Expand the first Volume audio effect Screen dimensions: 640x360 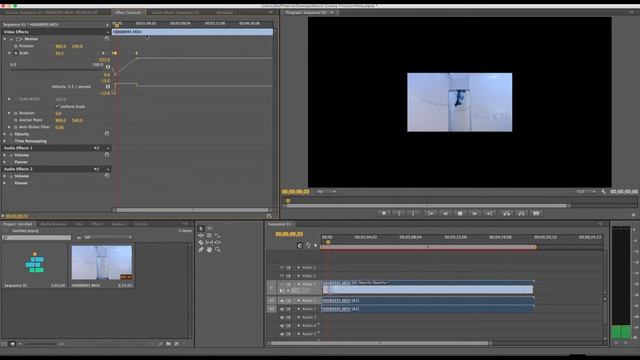point(5,155)
